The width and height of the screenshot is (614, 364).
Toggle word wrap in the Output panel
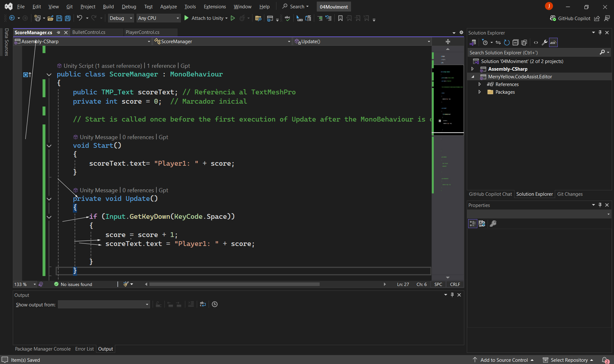tap(203, 304)
